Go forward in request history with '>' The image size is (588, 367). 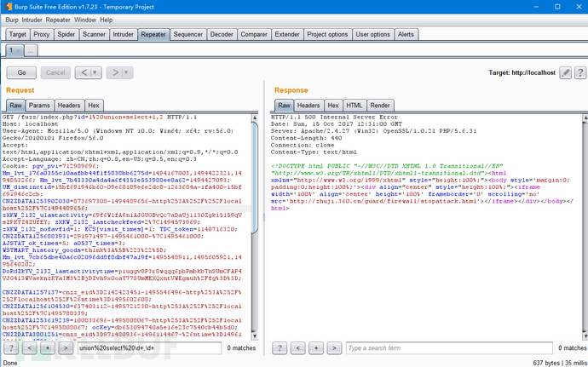[x=116, y=72]
